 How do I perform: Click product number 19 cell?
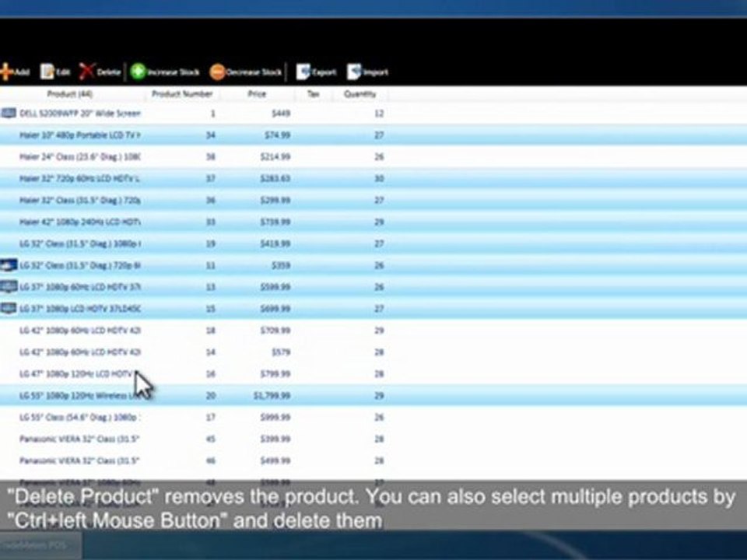[211, 243]
